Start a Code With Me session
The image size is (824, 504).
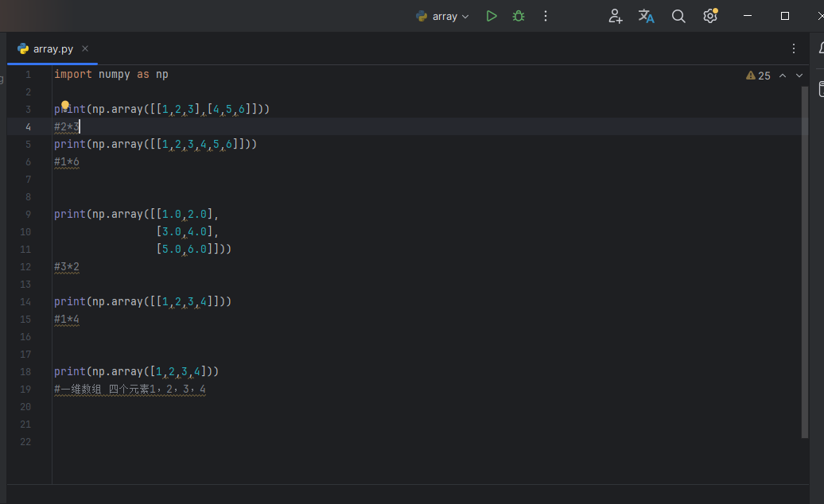coord(615,16)
